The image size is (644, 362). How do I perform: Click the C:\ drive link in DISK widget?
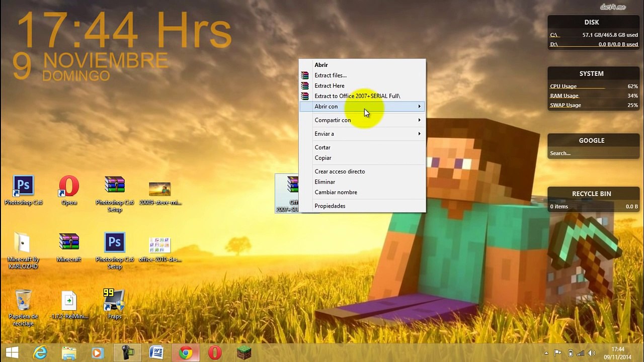click(553, 35)
